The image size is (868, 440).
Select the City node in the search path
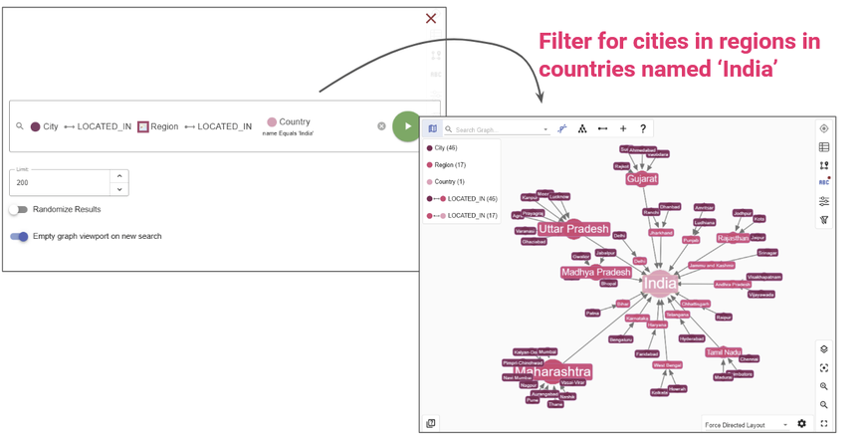(x=44, y=126)
